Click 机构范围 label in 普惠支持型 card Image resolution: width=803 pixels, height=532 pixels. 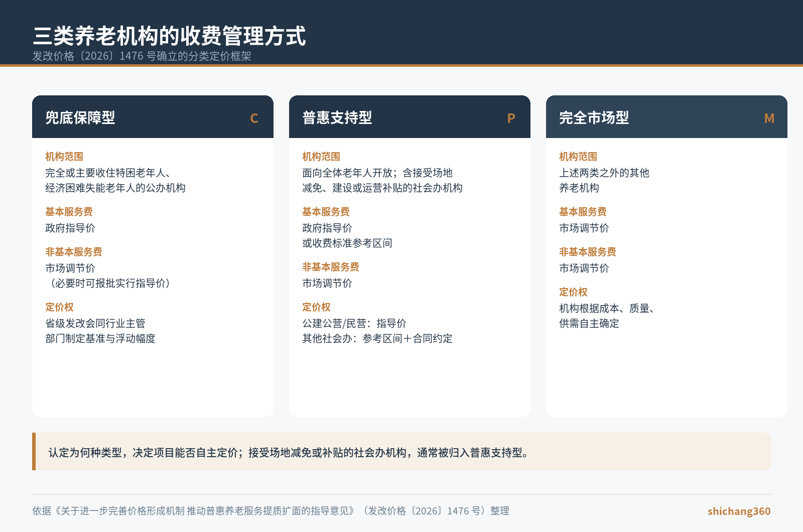click(x=321, y=157)
